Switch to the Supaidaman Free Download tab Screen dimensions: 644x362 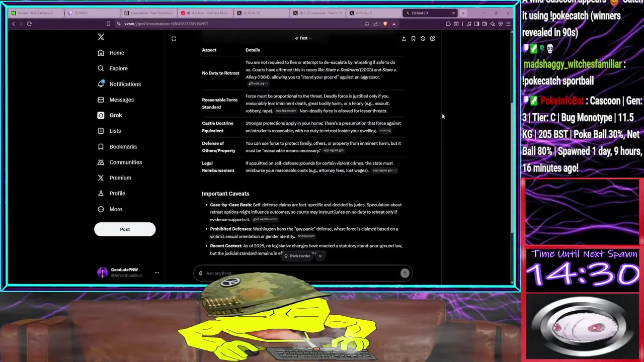tap(148, 13)
